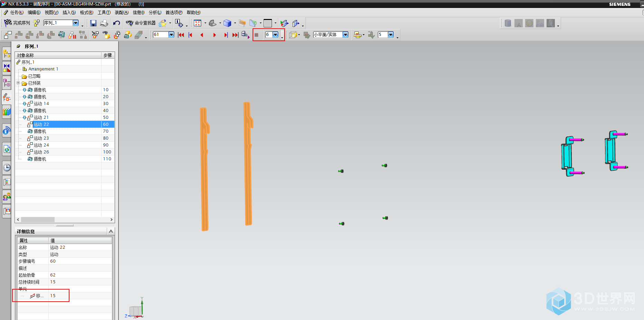This screenshot has height=320, width=644.
Task: Expand the 已预装 folder node
Action: pyautogui.click(x=18, y=83)
